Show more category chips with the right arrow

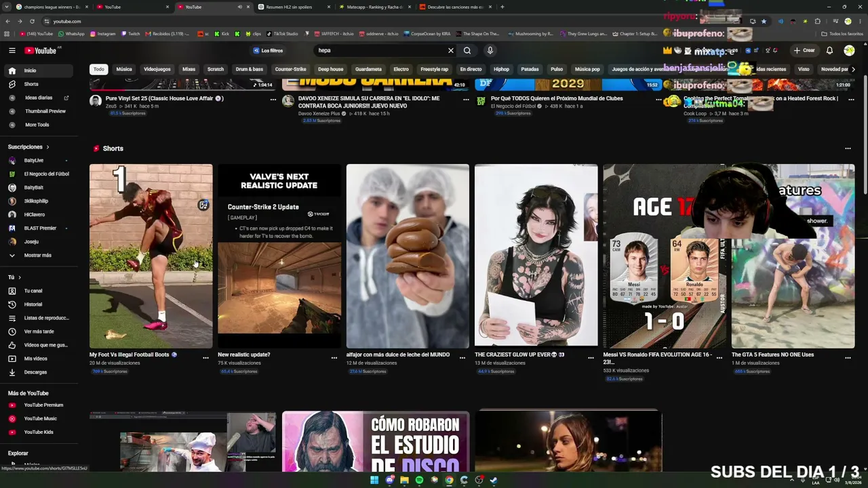[852, 69]
